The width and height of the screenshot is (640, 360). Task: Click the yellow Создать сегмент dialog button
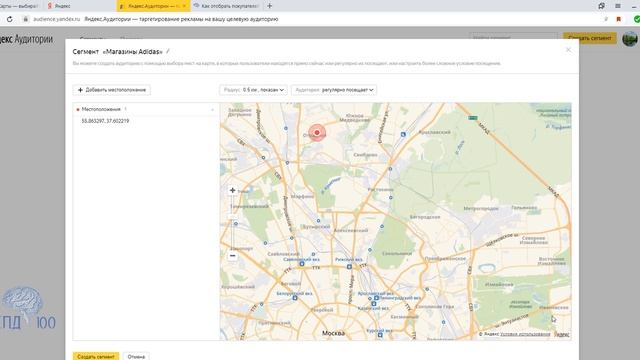pyautogui.click(x=96, y=356)
